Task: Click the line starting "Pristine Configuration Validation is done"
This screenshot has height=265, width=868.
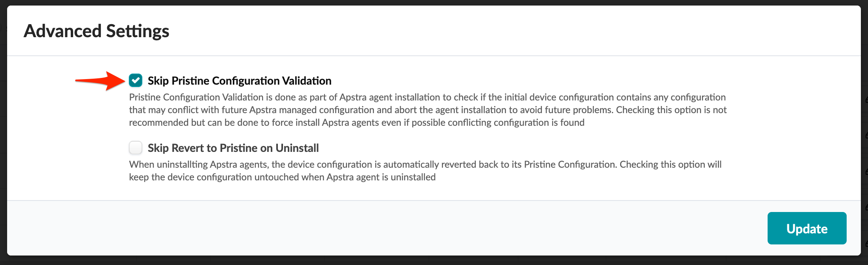Action: (x=427, y=97)
